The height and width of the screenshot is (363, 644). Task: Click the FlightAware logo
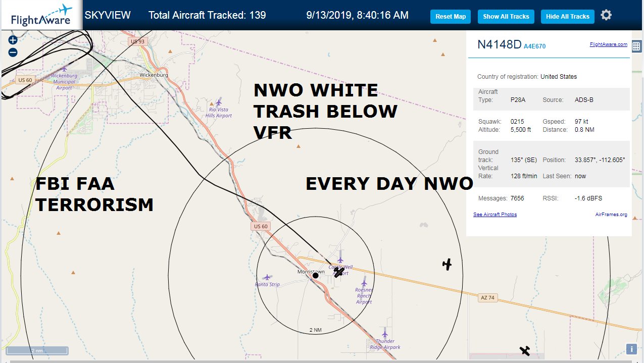pos(41,15)
